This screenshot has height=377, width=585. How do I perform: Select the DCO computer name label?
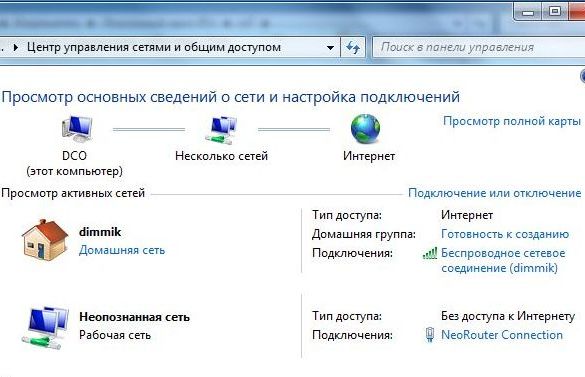click(74, 156)
